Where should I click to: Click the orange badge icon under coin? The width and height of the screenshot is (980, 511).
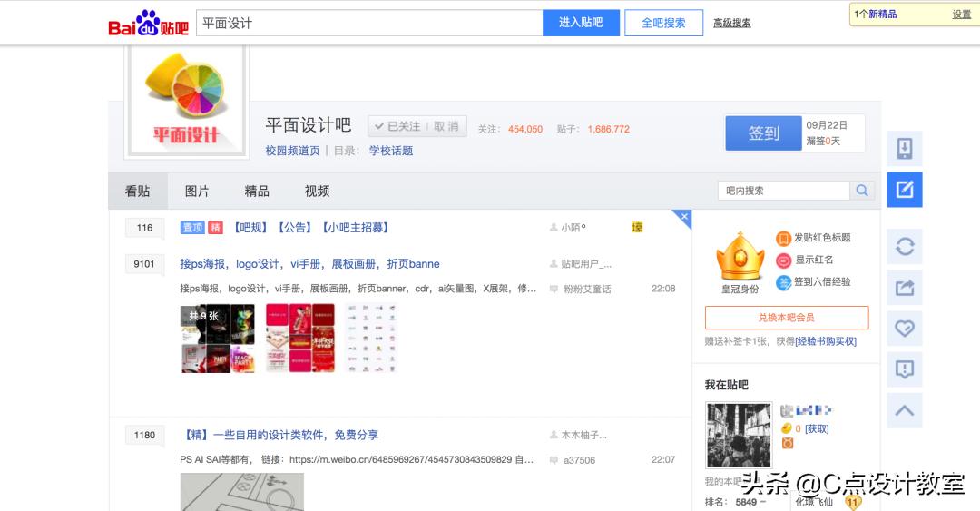788,444
